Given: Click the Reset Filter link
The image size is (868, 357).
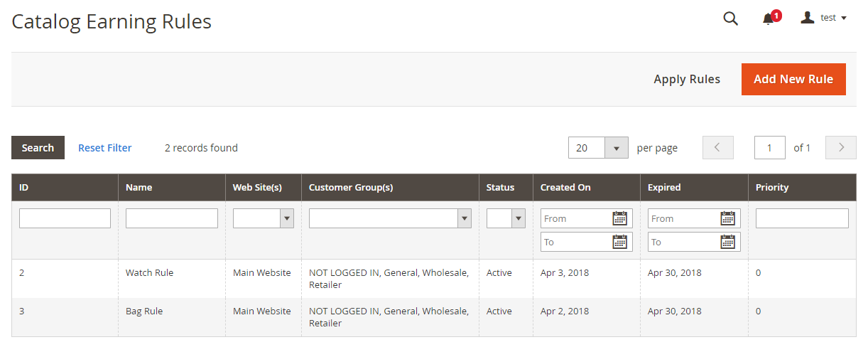Looking at the screenshot, I should tap(105, 148).
